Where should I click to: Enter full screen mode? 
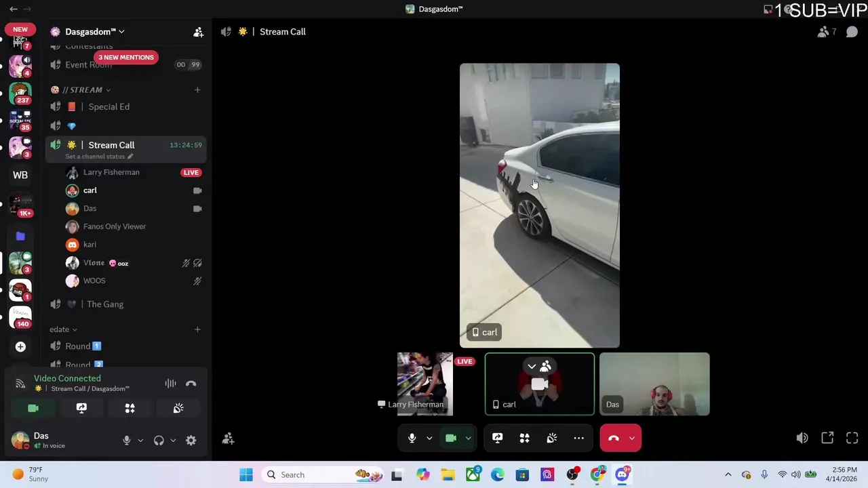[x=852, y=438]
